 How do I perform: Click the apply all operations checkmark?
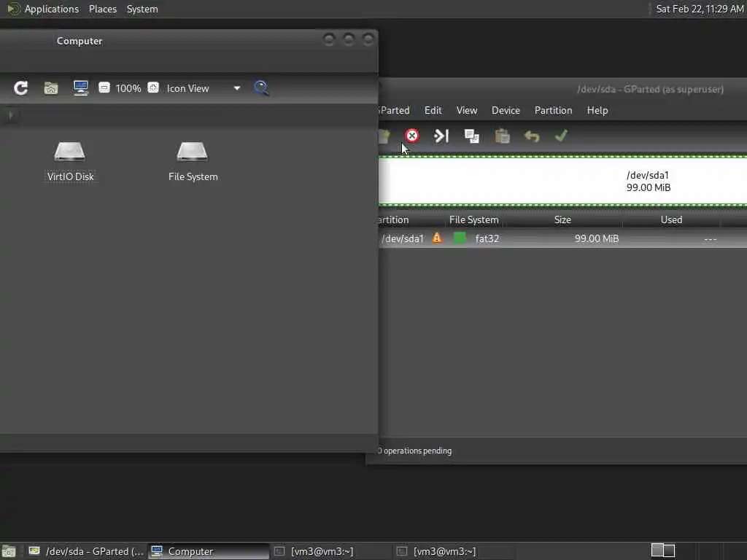click(x=561, y=136)
